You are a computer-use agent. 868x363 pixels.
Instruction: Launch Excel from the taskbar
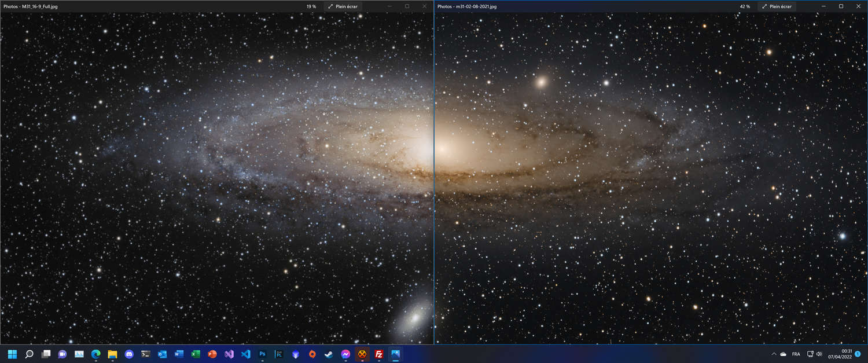196,354
